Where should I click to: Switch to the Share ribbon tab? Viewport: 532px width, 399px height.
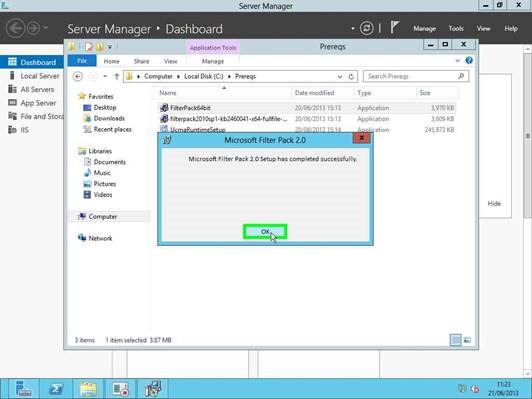[141, 61]
